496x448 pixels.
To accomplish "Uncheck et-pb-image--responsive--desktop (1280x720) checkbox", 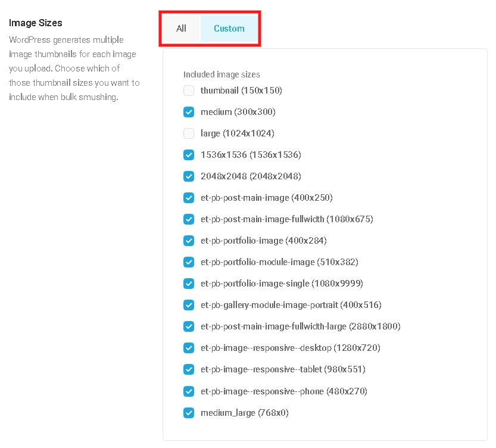I will pos(189,348).
